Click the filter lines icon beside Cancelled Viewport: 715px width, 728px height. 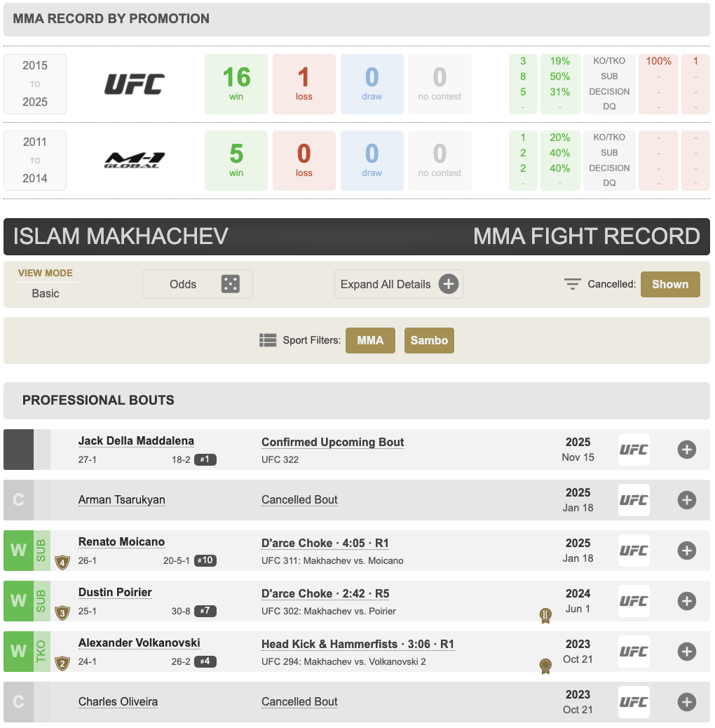(573, 284)
